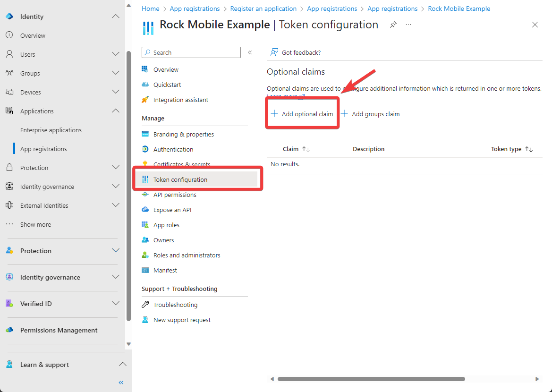Expand the Verified ID chevron
The width and height of the screenshot is (552, 392).
click(116, 303)
